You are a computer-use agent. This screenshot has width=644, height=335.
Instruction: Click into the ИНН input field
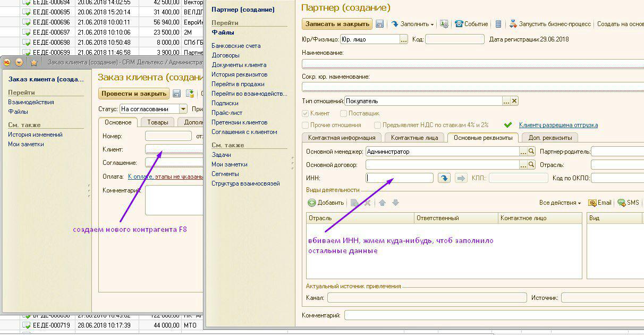coord(400,178)
